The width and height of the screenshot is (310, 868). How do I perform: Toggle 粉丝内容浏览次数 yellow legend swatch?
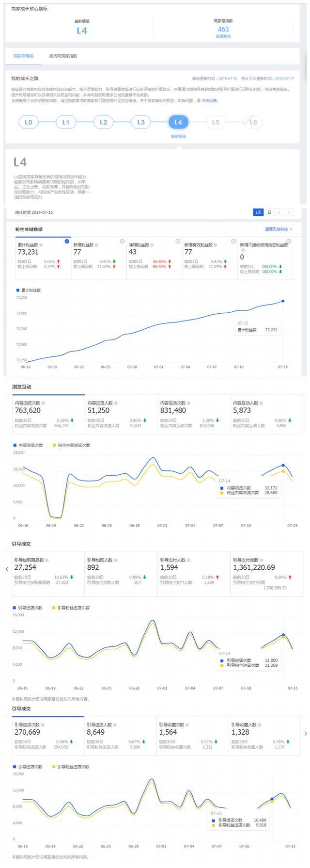pos(54,445)
